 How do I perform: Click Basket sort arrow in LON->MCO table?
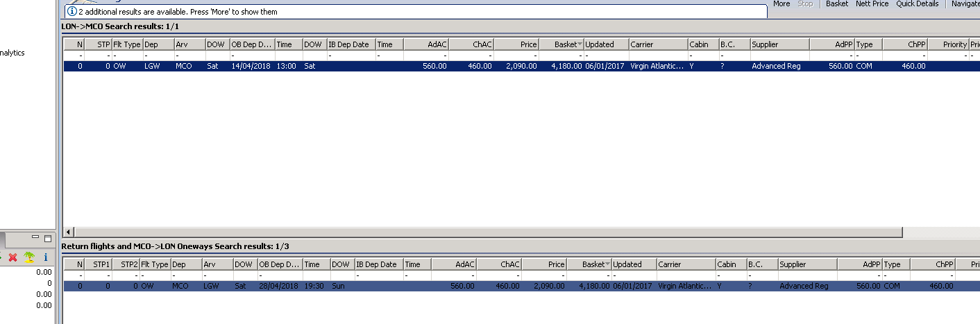580,44
